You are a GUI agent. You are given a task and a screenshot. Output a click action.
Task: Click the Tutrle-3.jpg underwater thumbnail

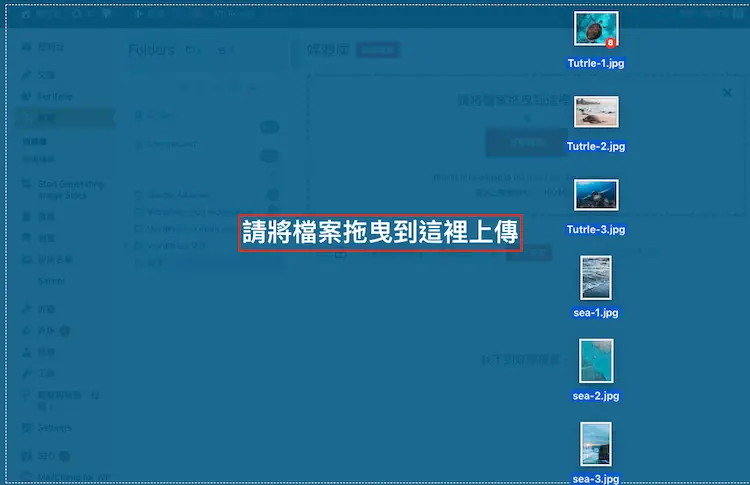596,195
